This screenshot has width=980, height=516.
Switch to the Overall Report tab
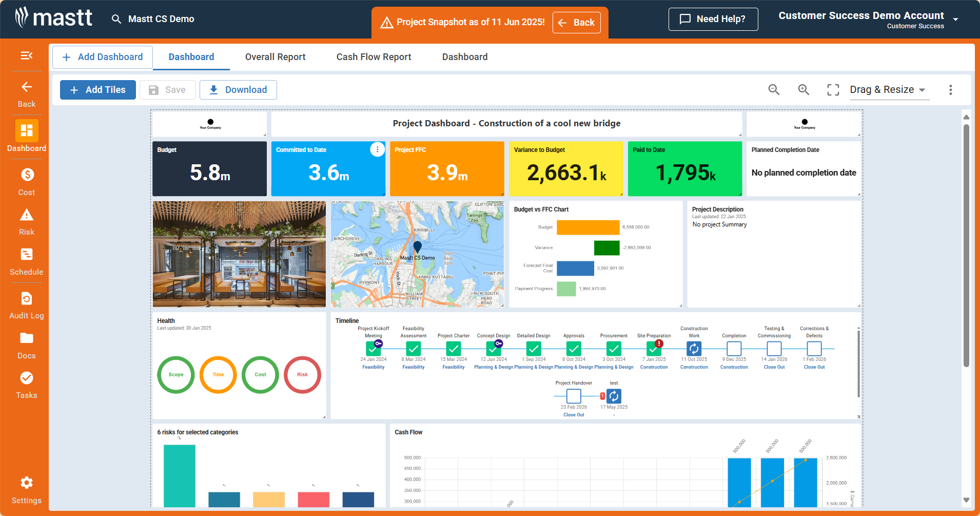coord(276,57)
